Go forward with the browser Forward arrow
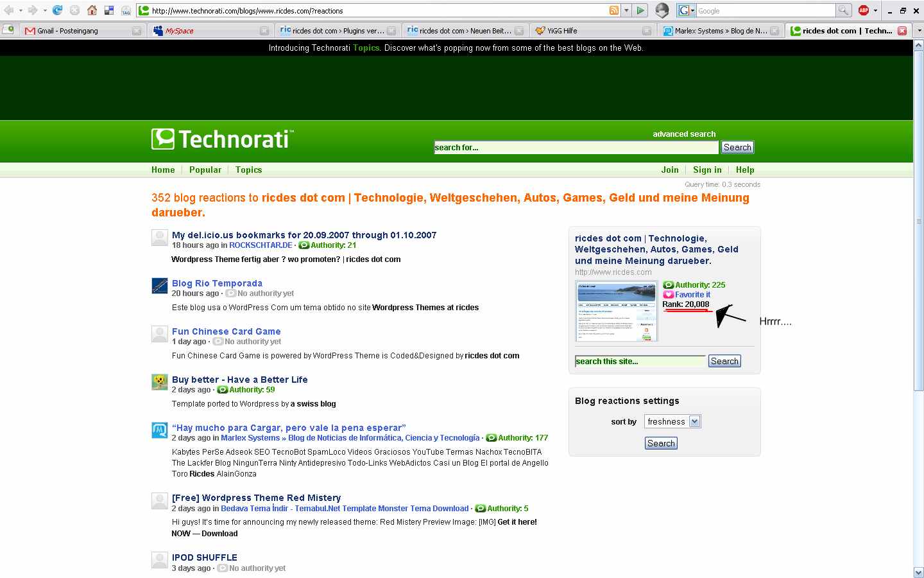Image resolution: width=924 pixels, height=578 pixels. [32, 10]
